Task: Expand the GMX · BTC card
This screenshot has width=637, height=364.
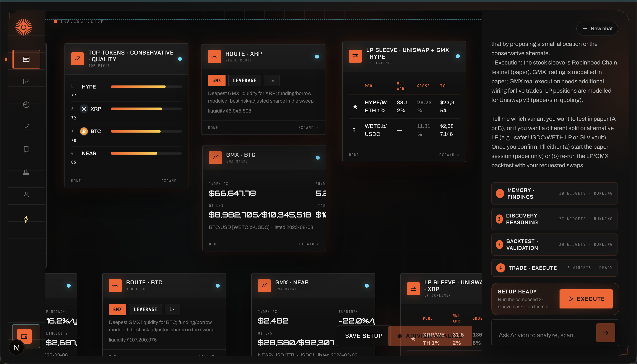Action: point(309,244)
